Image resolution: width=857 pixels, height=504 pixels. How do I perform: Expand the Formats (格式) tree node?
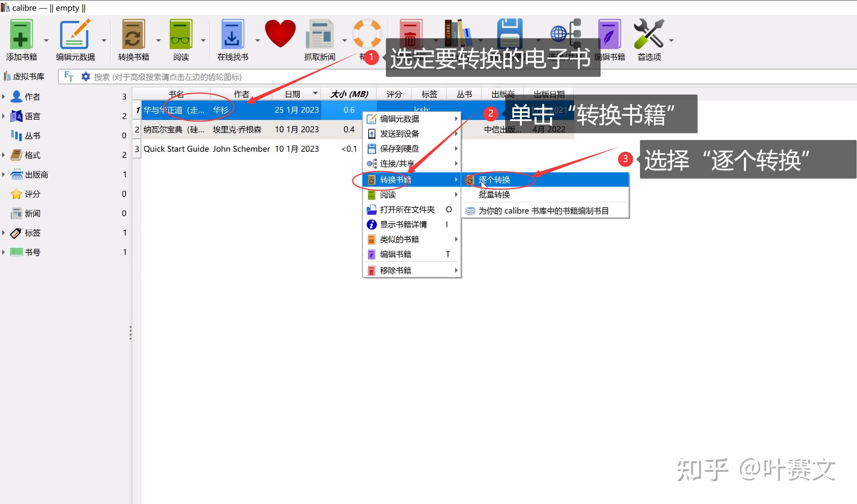(x=4, y=155)
